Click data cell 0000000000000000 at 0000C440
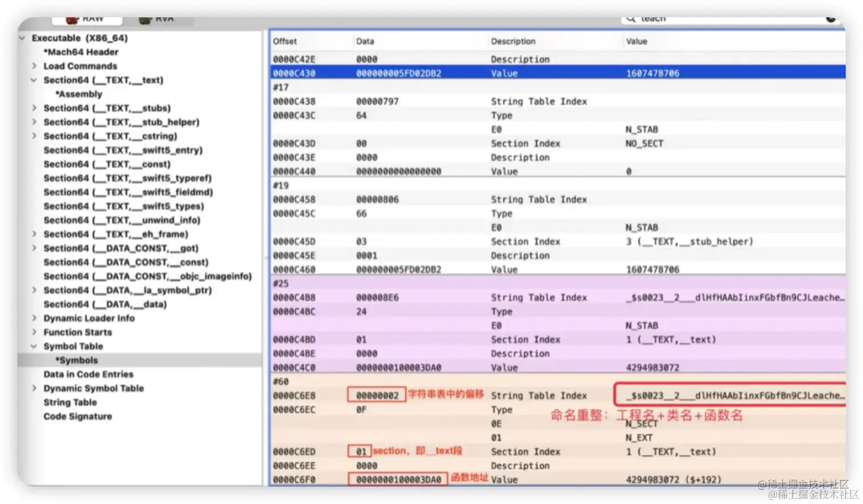Screen dimensions: 863x504 pyautogui.click(x=398, y=171)
